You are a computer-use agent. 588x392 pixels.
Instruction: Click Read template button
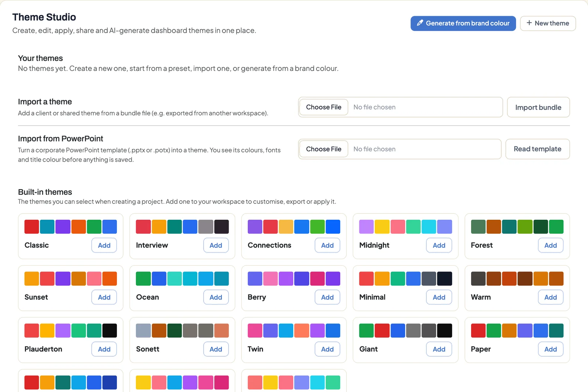click(x=537, y=149)
